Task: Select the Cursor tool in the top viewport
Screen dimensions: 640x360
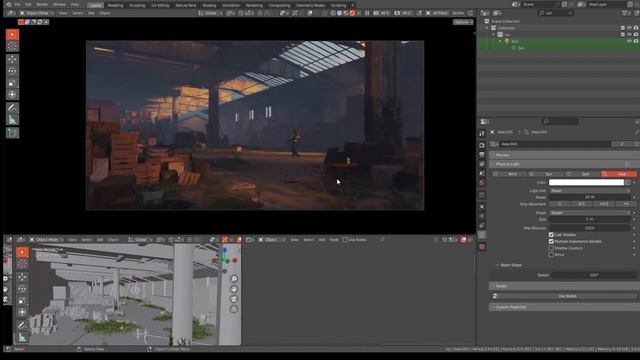Action: (12, 46)
